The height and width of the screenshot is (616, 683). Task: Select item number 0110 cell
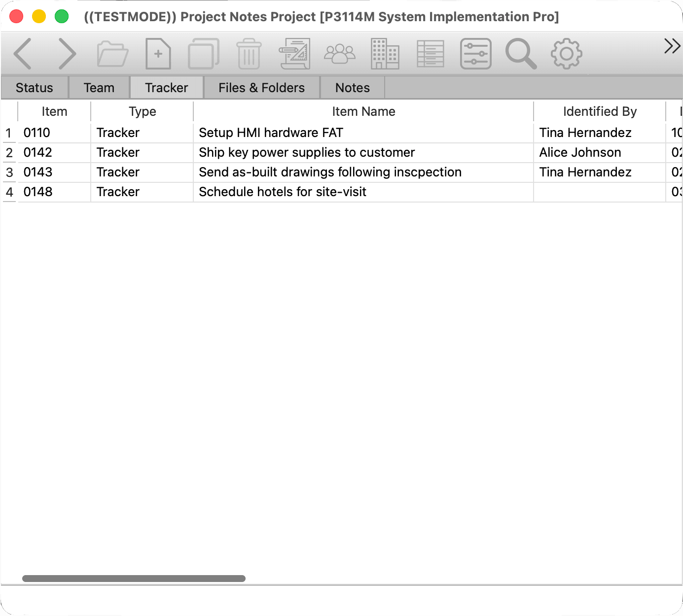pos(54,133)
